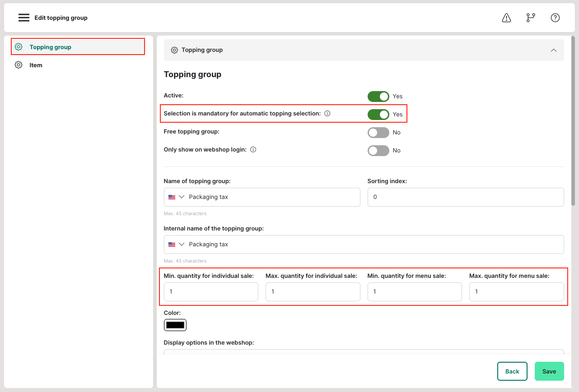Open the warning alerts triangle icon
The image size is (579, 392).
pos(506,18)
